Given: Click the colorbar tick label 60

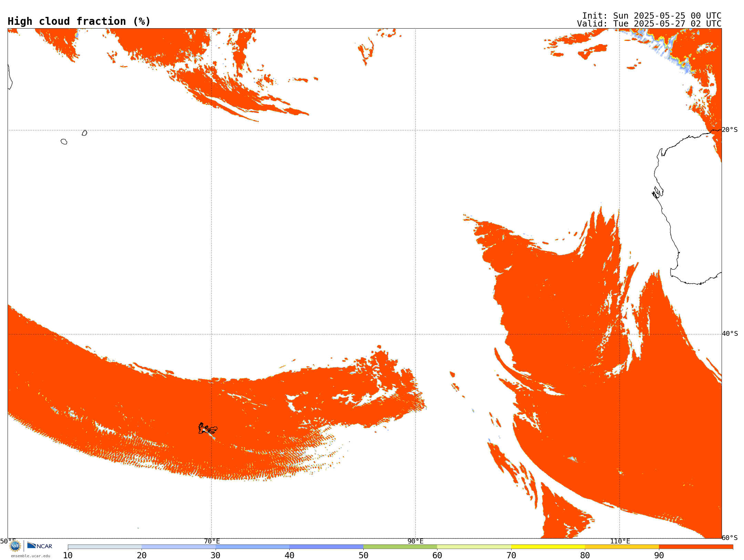Looking at the screenshot, I should point(437,556).
